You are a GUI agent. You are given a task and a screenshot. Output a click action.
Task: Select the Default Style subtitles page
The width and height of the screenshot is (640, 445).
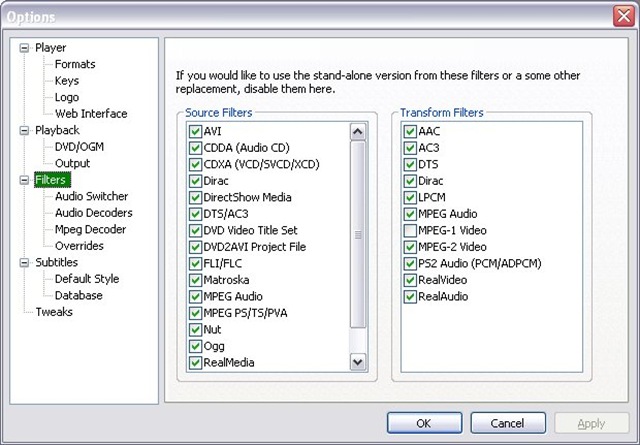pyautogui.click(x=86, y=279)
